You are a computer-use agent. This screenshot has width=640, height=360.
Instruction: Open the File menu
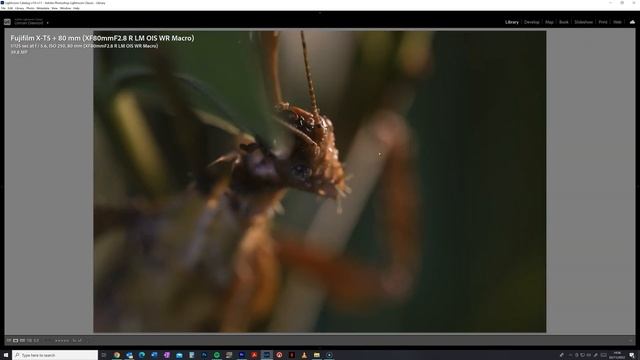(3, 8)
